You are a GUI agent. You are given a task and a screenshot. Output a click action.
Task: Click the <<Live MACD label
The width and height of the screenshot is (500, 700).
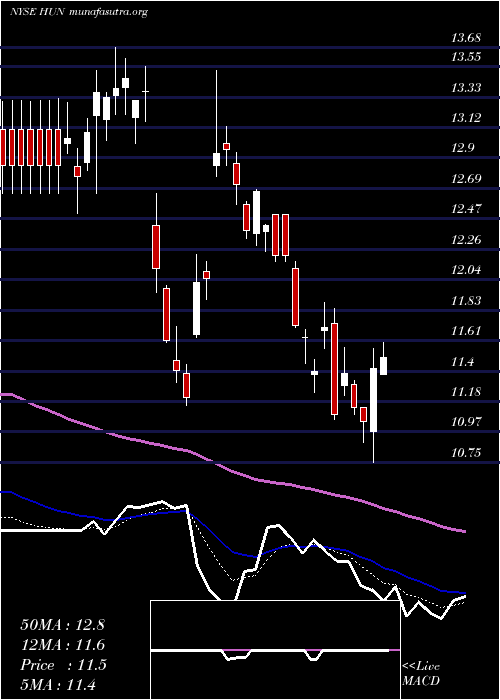(x=421, y=674)
